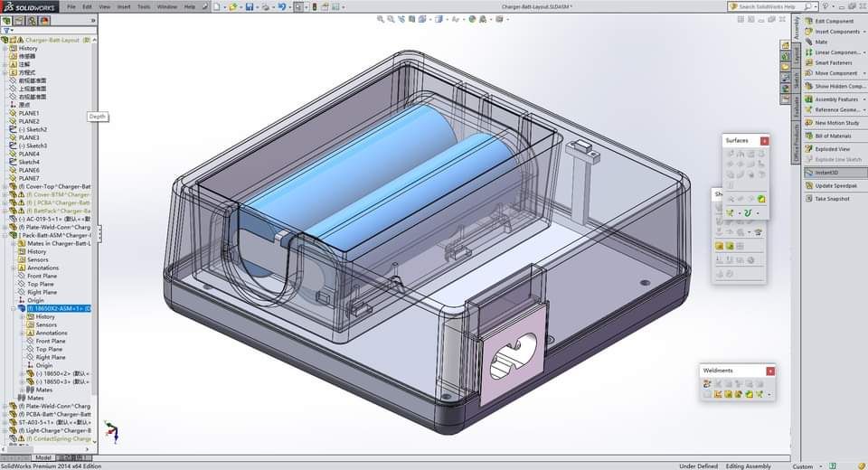
Task: Open the File menu
Action: pyautogui.click(x=71, y=6)
